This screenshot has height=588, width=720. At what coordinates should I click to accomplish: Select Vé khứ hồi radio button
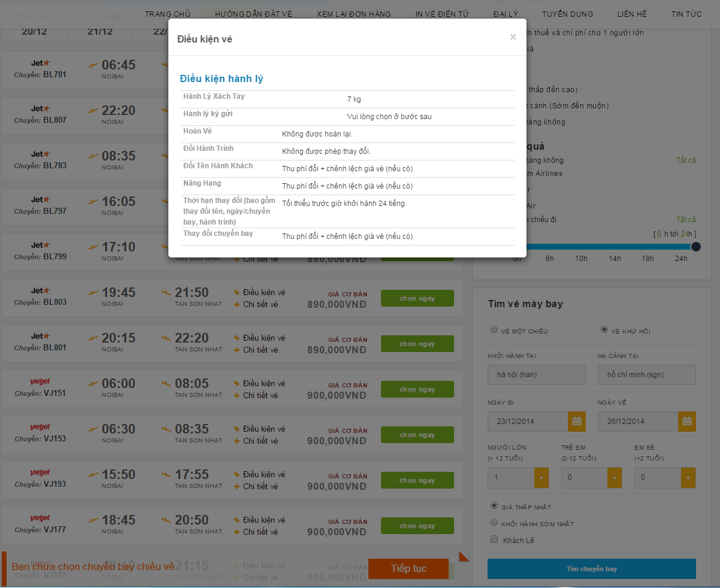coord(604,329)
